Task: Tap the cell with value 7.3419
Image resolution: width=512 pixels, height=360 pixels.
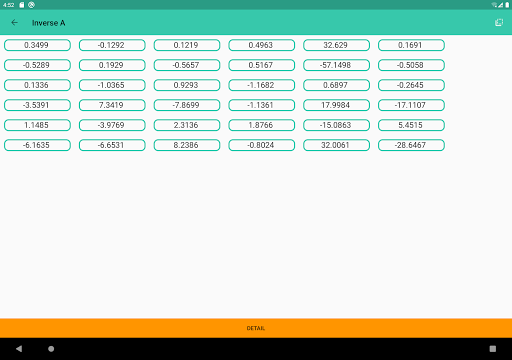Action: (112, 105)
